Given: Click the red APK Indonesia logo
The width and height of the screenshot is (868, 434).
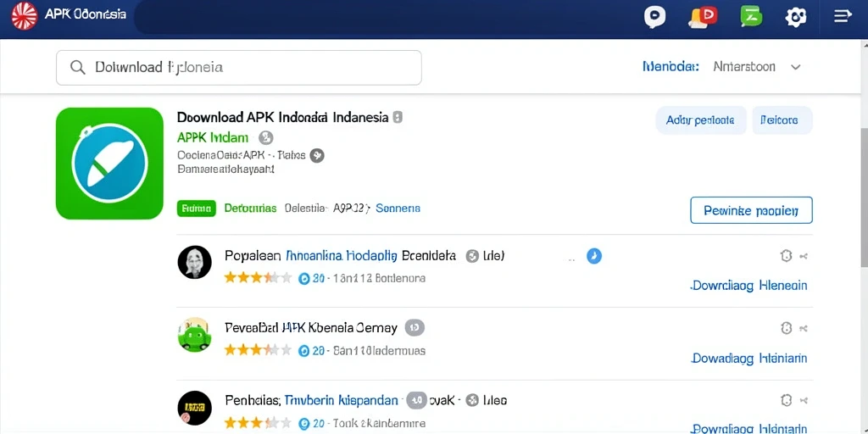Looking at the screenshot, I should 24,15.
